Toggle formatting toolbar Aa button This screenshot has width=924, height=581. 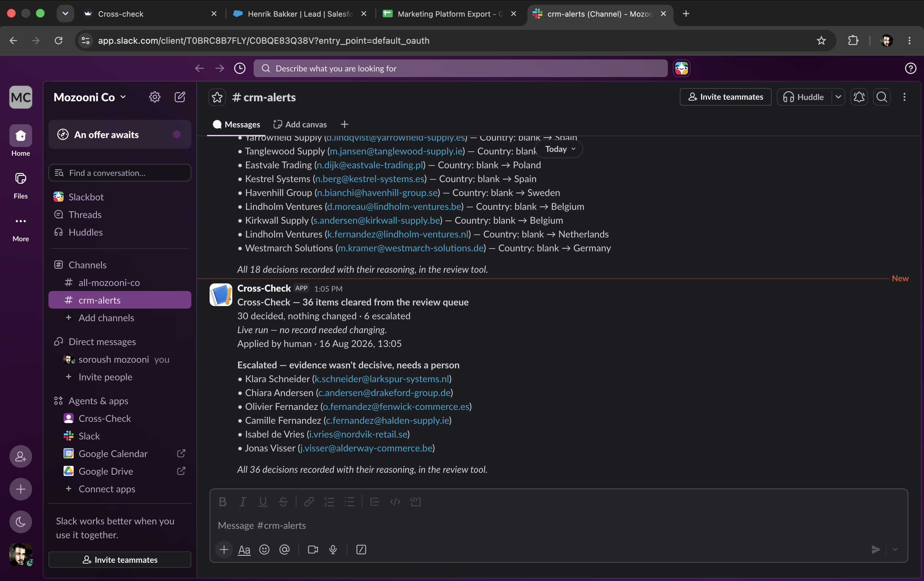(244, 550)
